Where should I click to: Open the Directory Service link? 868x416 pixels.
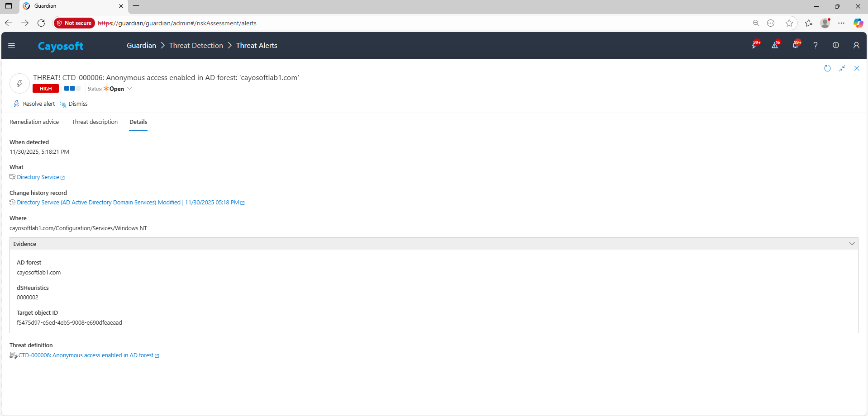(x=38, y=177)
